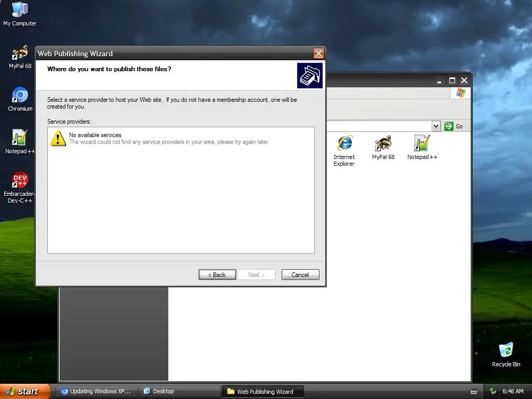Switch to Web Publishing Wizard taskbar item
Screen dimensions: 532x399
point(262,391)
